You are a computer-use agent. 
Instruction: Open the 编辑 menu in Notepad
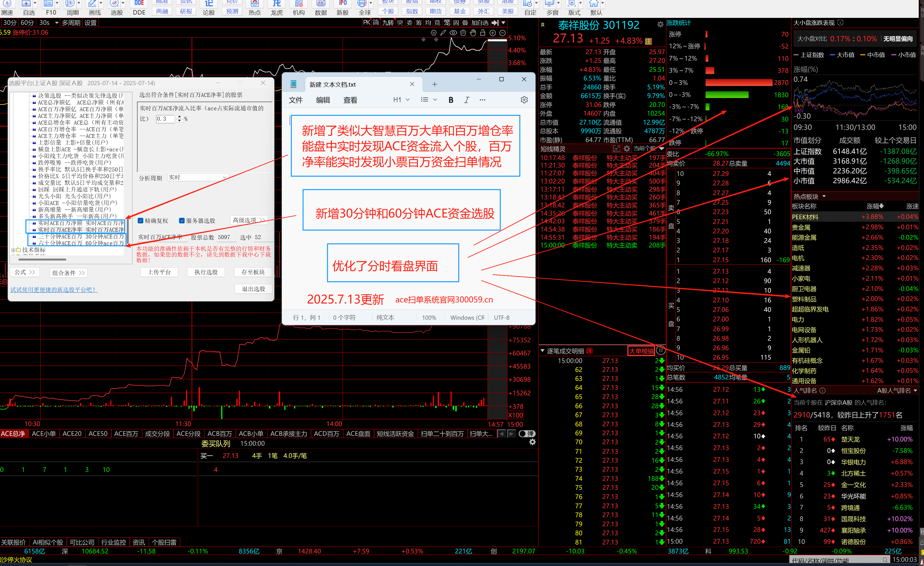(x=323, y=100)
